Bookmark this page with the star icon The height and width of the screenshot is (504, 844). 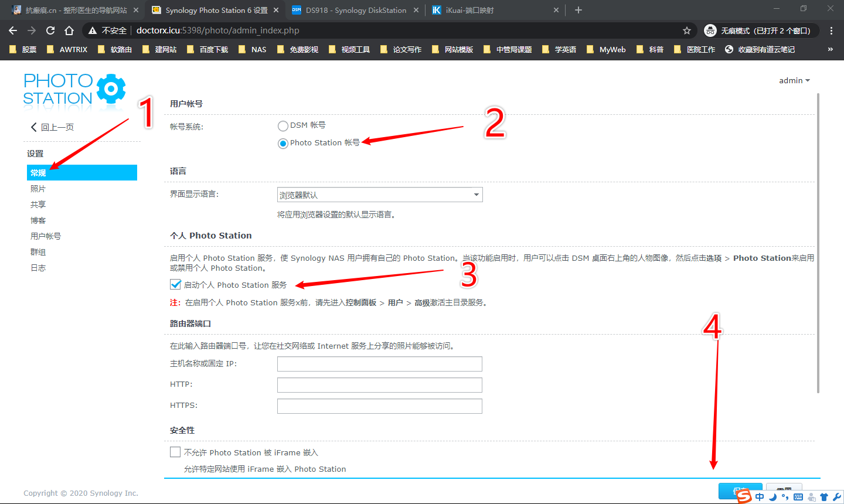687,30
